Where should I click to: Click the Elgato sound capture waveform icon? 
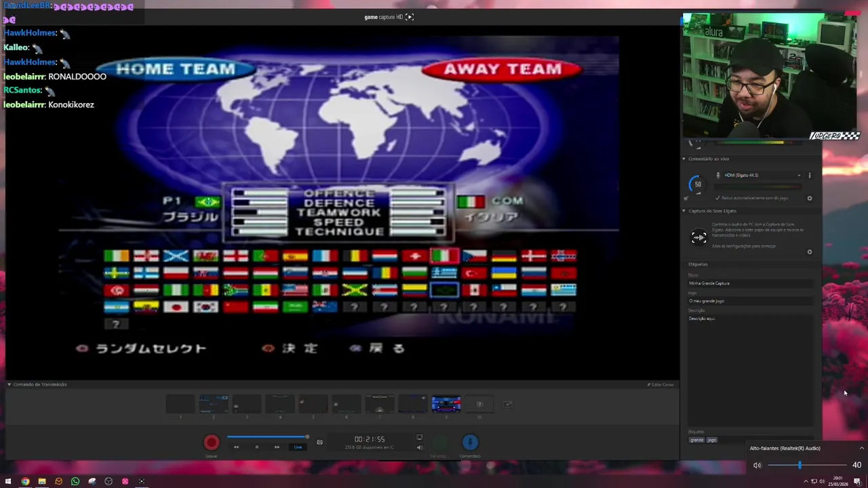click(698, 237)
